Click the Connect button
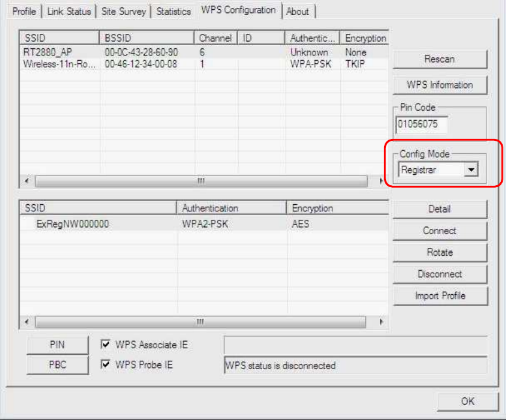Viewport: 506px width, 420px height. (x=439, y=231)
